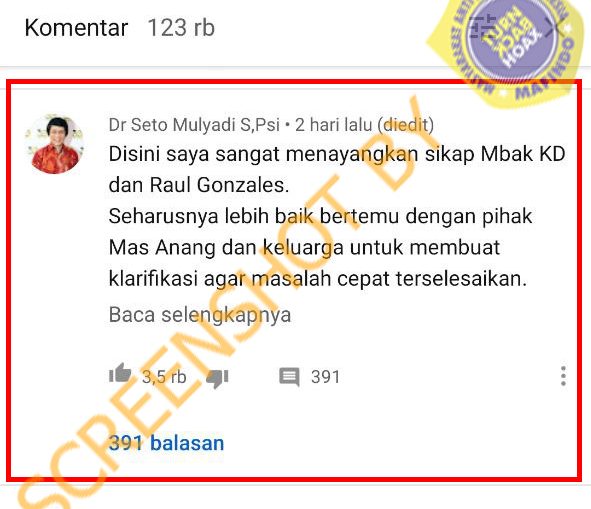Click the Turn Back Hoax stamp logo
591x509 pixels.
507,47
